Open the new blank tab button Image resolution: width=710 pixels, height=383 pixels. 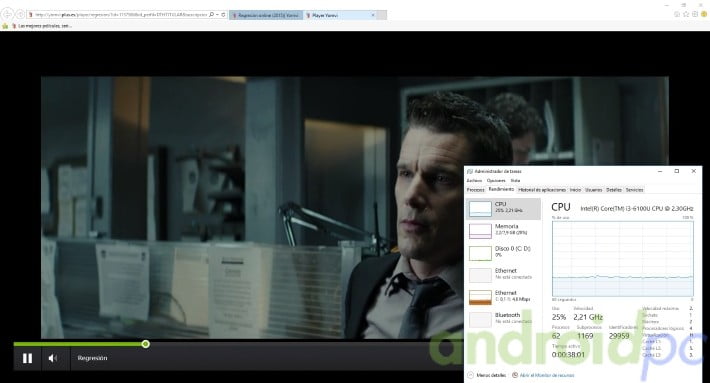pyautogui.click(x=382, y=15)
